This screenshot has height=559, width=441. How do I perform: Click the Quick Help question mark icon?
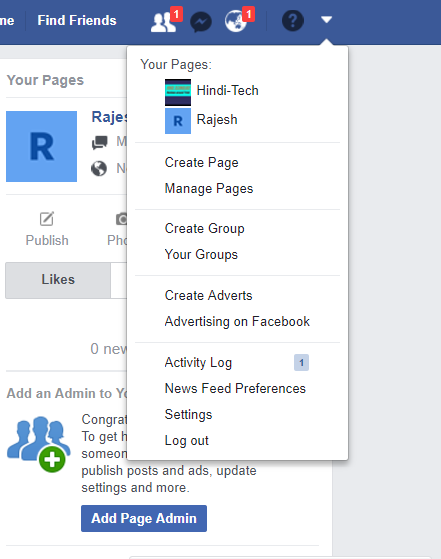[x=293, y=21]
